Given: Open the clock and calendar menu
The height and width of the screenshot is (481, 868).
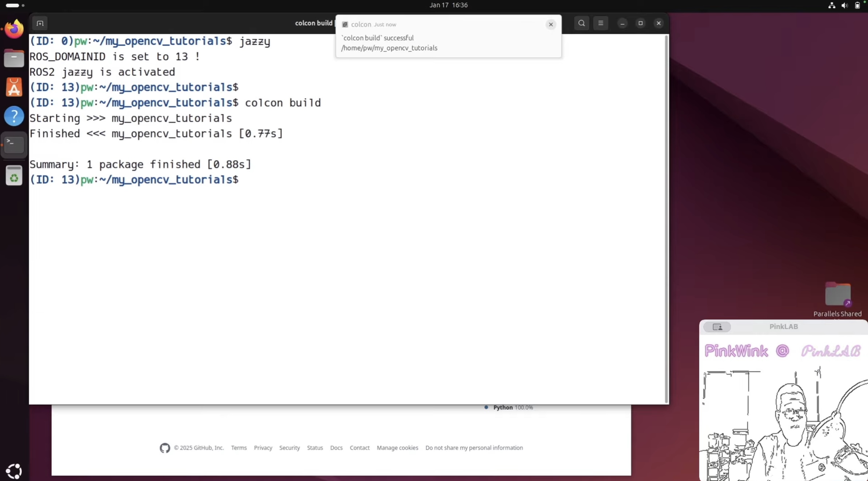Looking at the screenshot, I should point(448,5).
